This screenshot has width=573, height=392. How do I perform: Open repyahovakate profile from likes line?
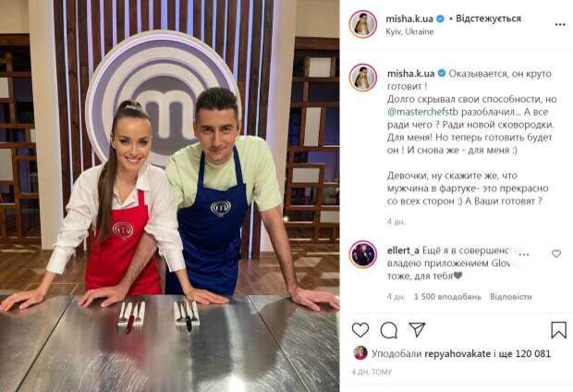(x=457, y=353)
